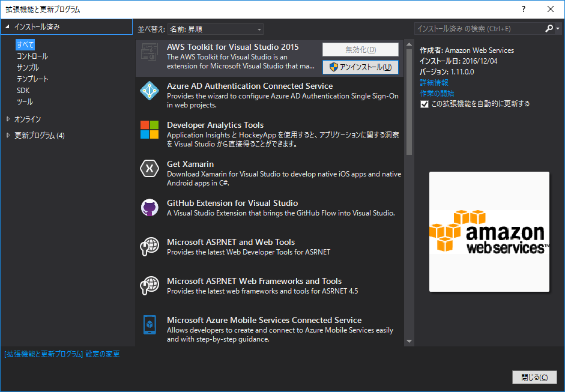This screenshot has width=565, height=392.
Task: Open the search options dropdown arrow
Action: 558,28
